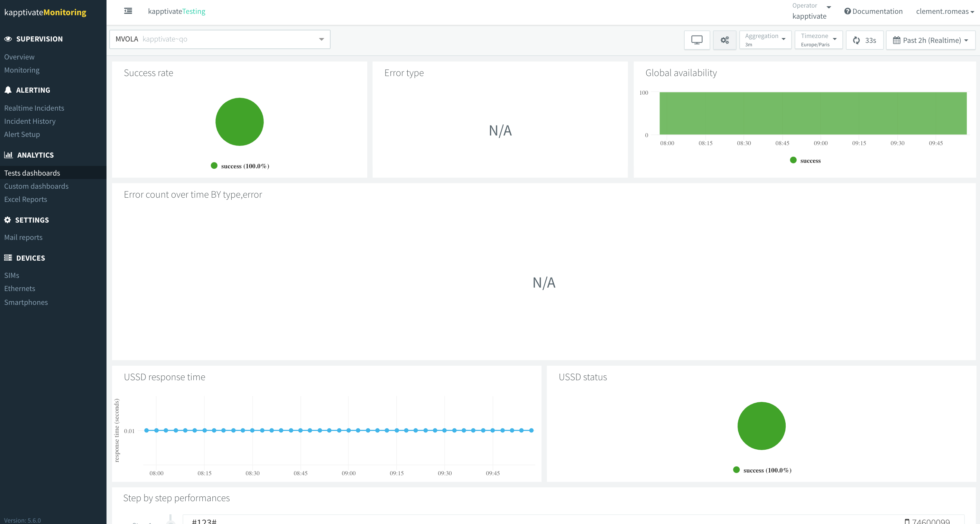
Task: Click the Analytics bar chart icon
Action: (x=8, y=155)
